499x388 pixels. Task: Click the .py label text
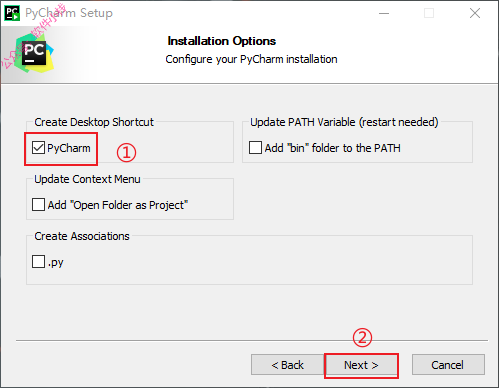[x=56, y=263]
